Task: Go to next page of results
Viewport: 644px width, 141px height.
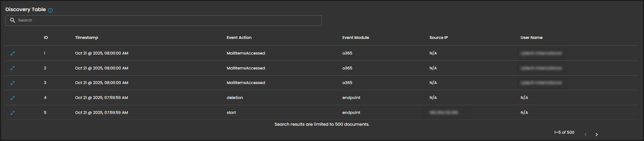Action: tap(596, 134)
